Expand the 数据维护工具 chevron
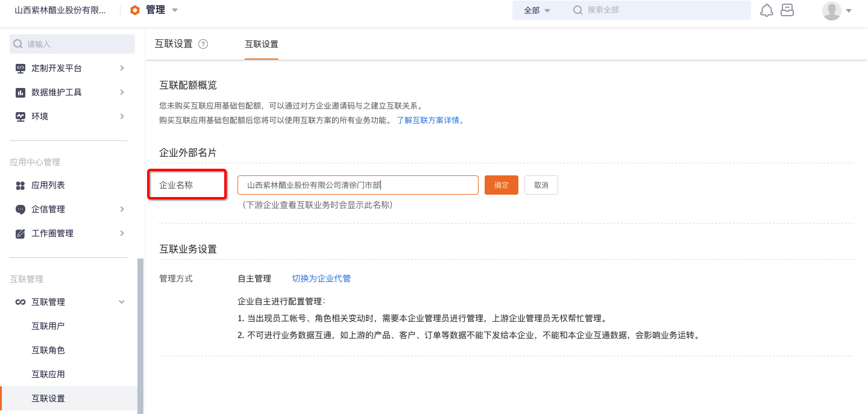This screenshot has width=868, height=414. 122,92
